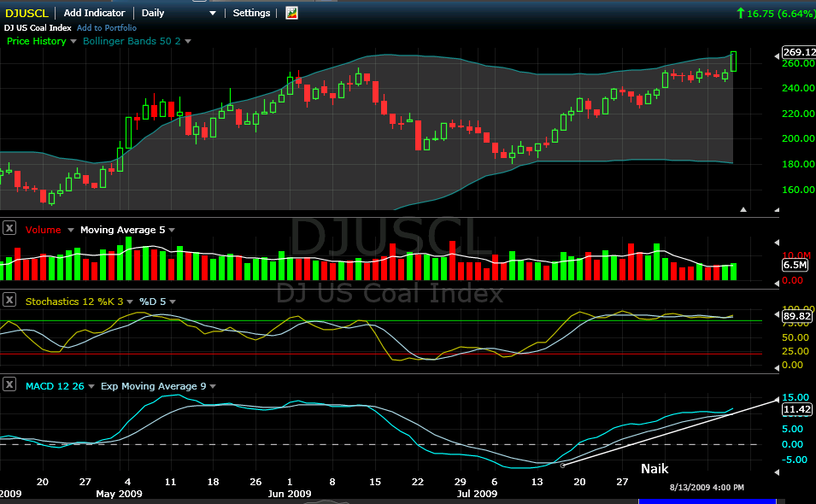
Task: Click the white up-arrow below the price chart
Action: (743, 209)
